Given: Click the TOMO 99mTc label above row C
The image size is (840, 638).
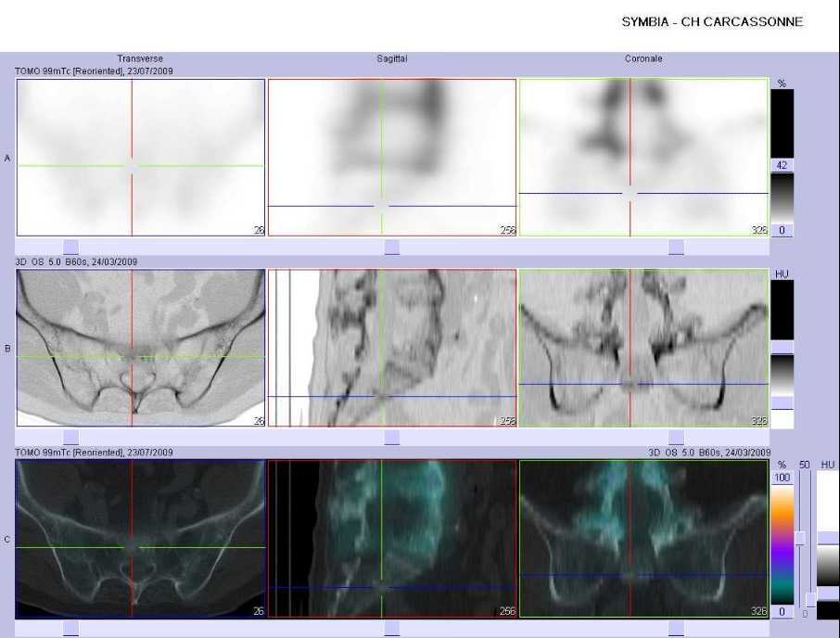Looking at the screenshot, I should coord(94,453).
